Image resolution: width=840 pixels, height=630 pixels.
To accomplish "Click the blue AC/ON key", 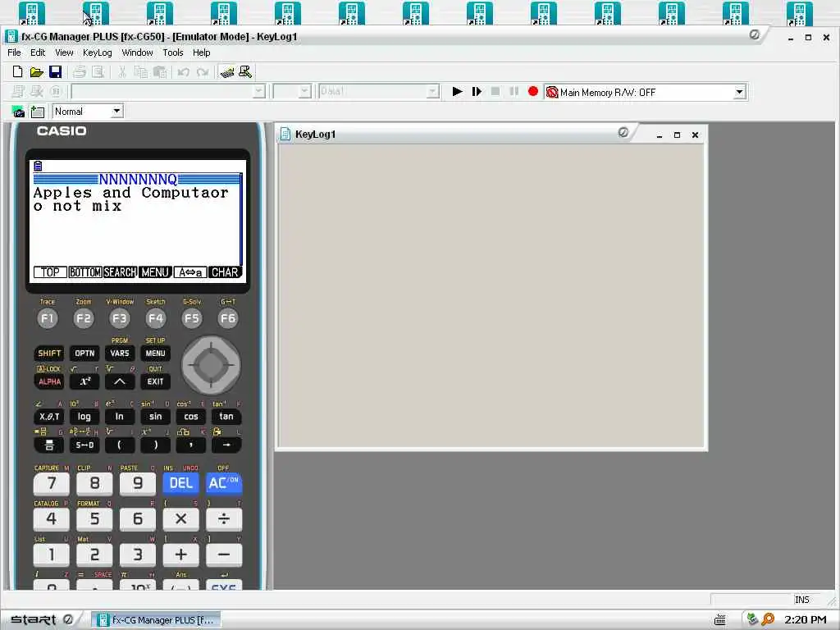I will [x=223, y=483].
